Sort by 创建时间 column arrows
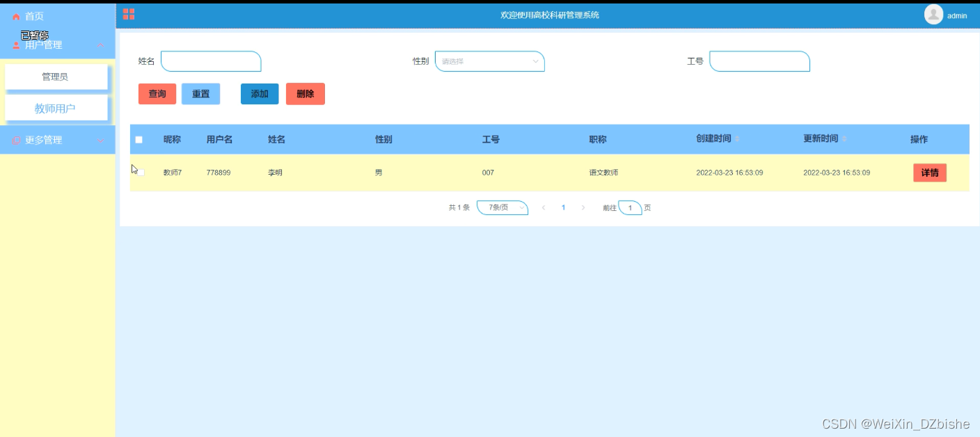Screen dimensions: 980x437 click(737, 139)
